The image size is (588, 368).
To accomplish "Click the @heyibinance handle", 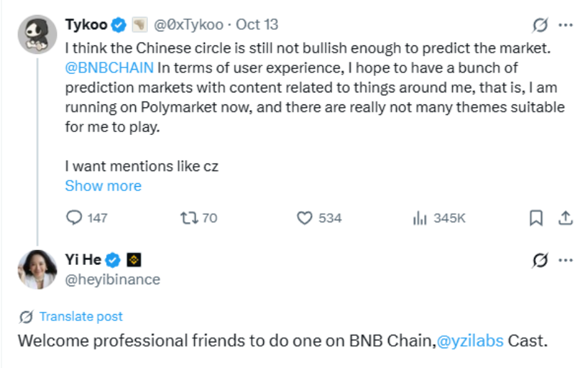I will pos(112,279).
